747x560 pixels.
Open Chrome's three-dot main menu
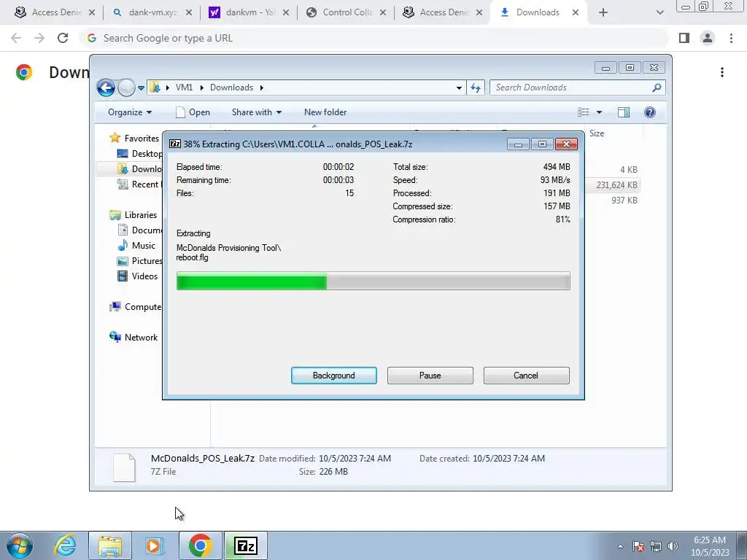[x=731, y=38]
